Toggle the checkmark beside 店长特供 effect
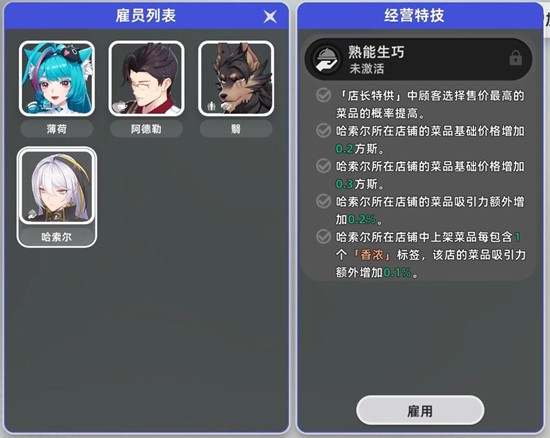This screenshot has height=438, width=550. coord(323,95)
